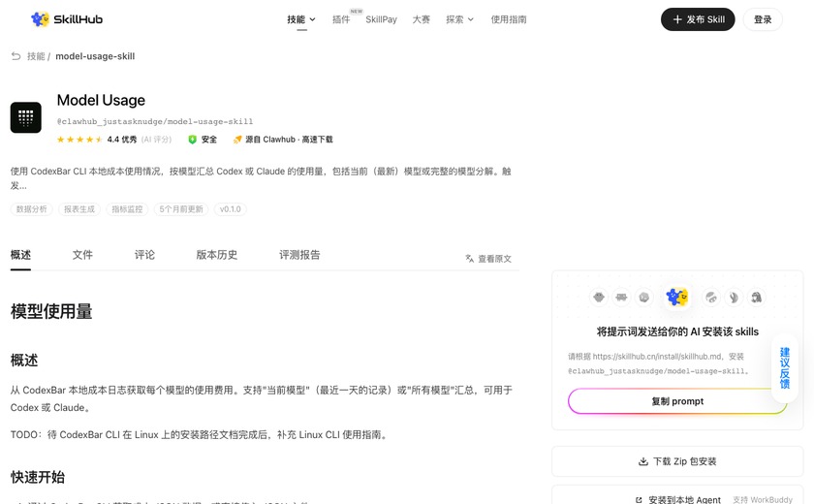
Task: Click the @clawhub_justasknudge/model-usage-skill path below the title
Action: [155, 121]
